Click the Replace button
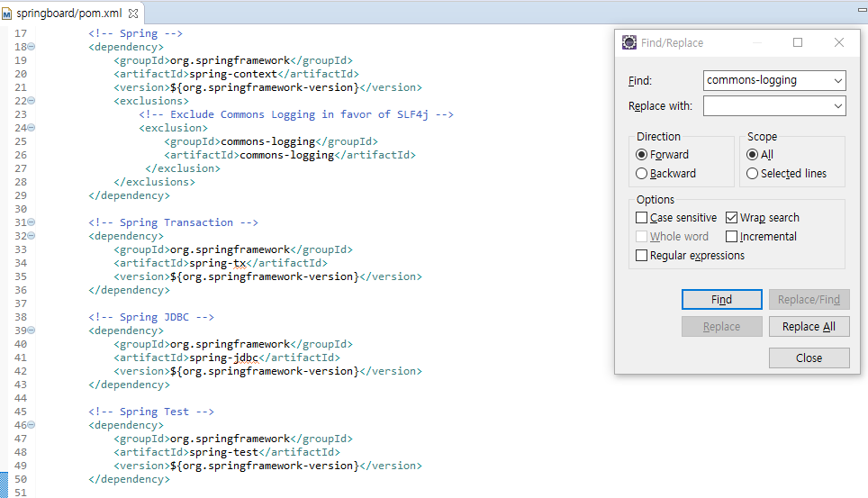The image size is (868, 498). [x=722, y=327]
